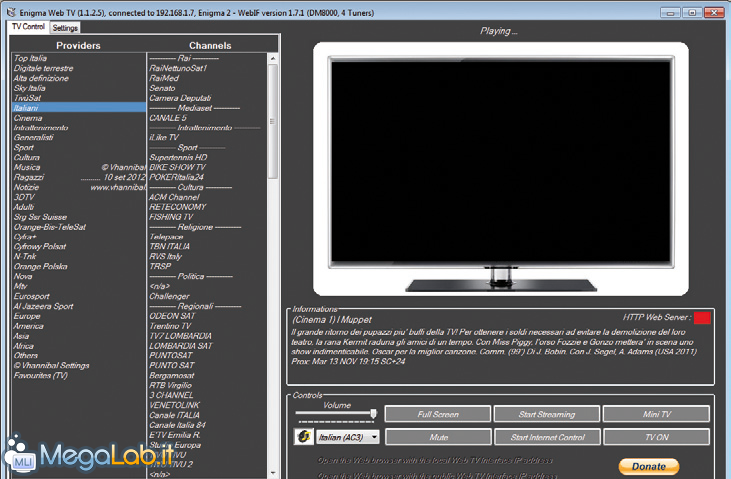The height and width of the screenshot is (479, 731).
Task: Click Start Internet Control button
Action: pos(547,437)
